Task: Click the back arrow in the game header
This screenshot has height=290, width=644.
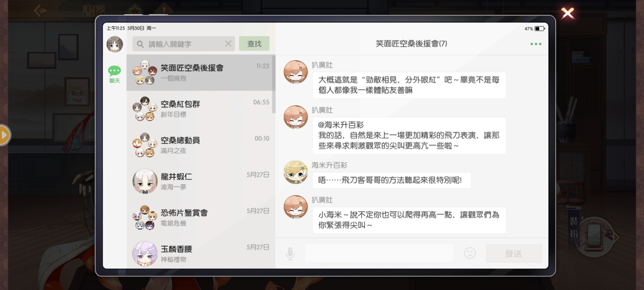Action: pos(40,11)
